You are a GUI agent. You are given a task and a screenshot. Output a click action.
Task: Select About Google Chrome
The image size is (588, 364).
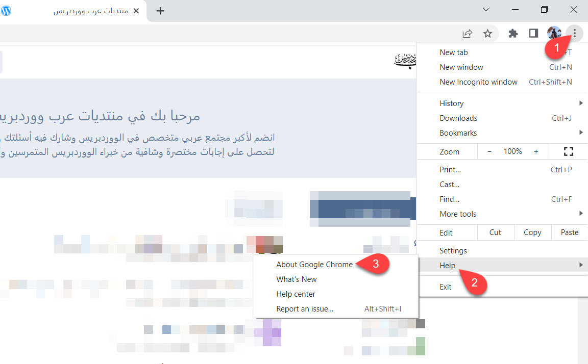314,265
